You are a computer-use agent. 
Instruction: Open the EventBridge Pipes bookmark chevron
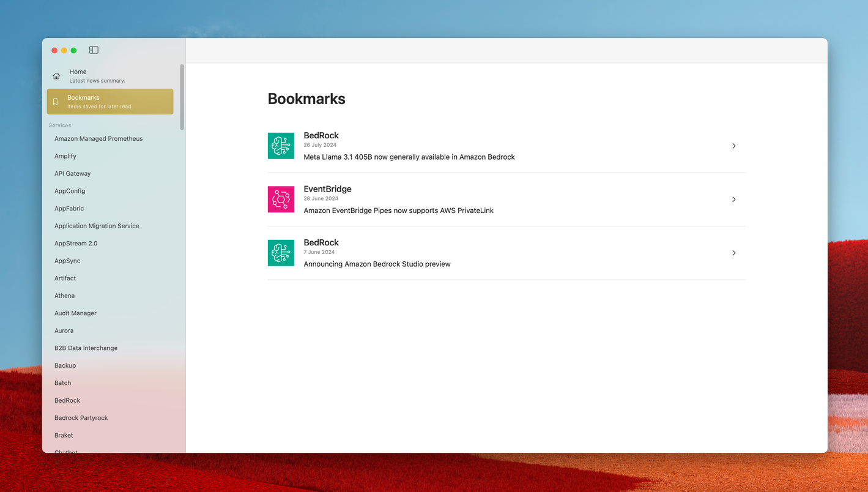734,199
